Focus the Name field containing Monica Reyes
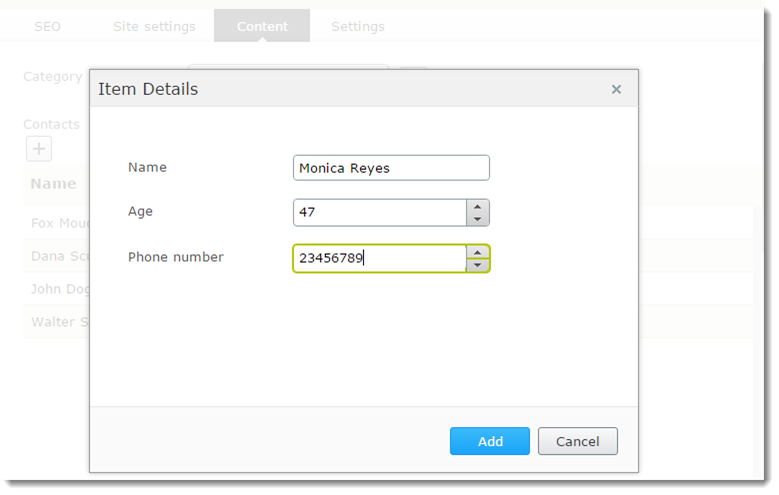Screen dimensions: 779x495 pyautogui.click(x=390, y=168)
